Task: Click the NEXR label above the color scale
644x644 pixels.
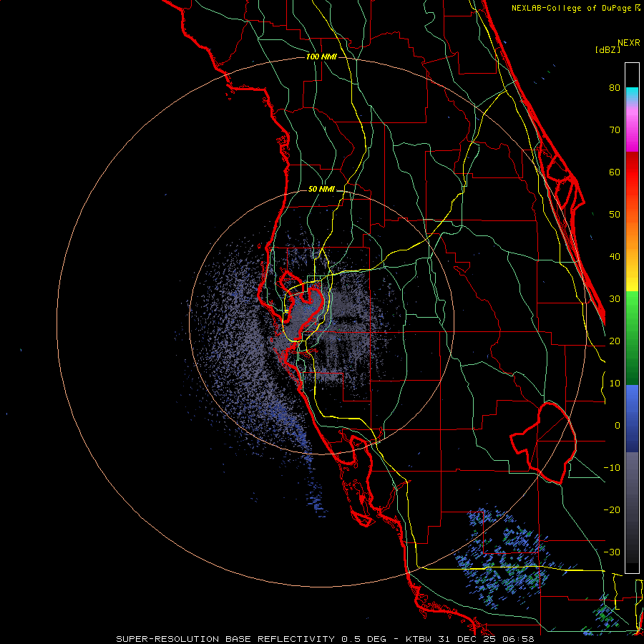Action: tap(629, 43)
